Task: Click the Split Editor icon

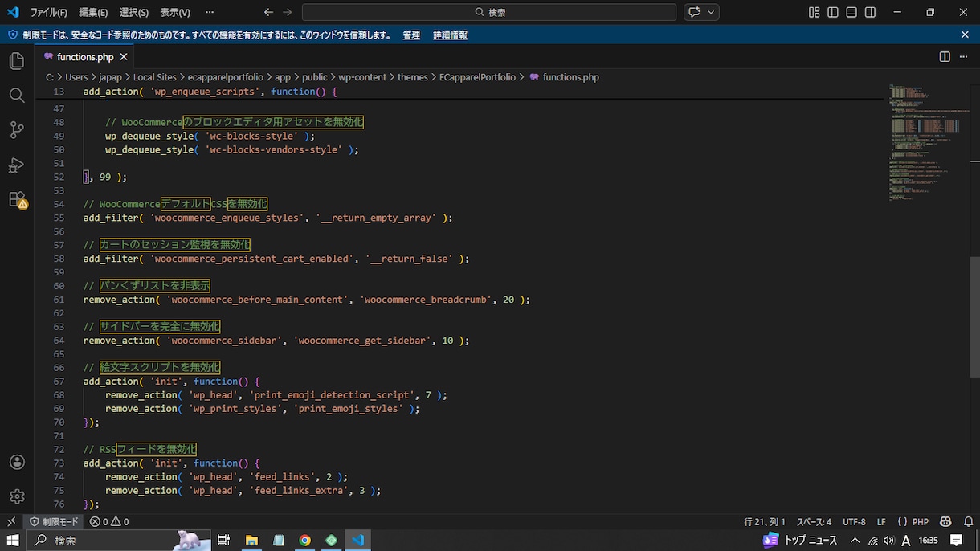Action: (945, 57)
